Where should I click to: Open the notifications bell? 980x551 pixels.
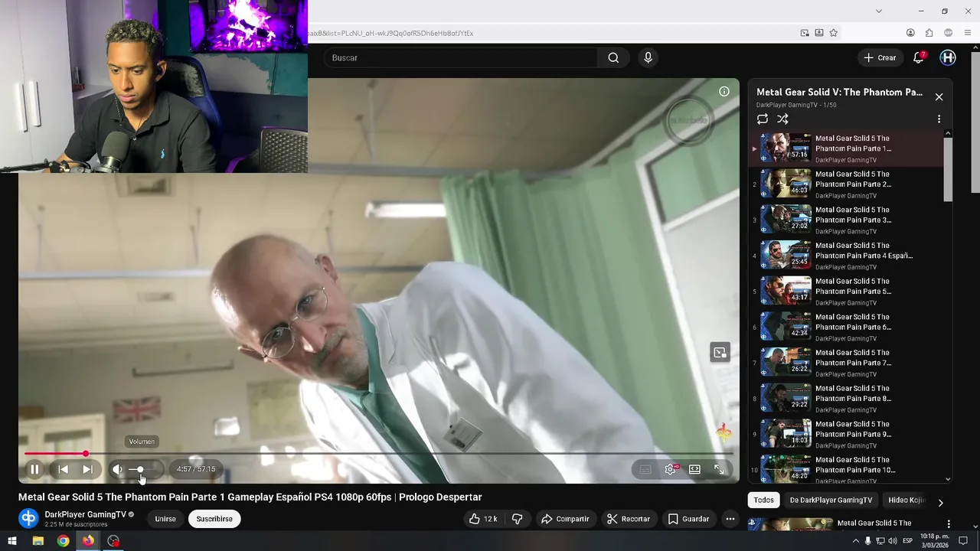pyautogui.click(x=919, y=57)
